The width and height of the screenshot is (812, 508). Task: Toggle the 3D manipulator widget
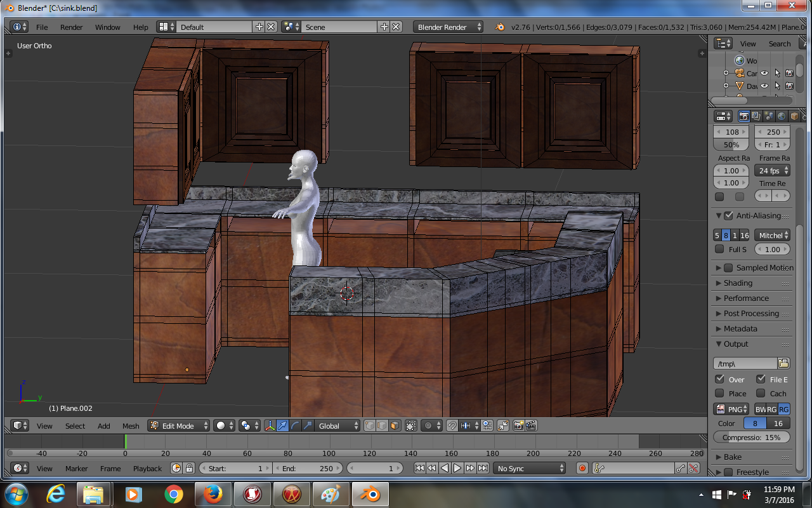(x=270, y=425)
